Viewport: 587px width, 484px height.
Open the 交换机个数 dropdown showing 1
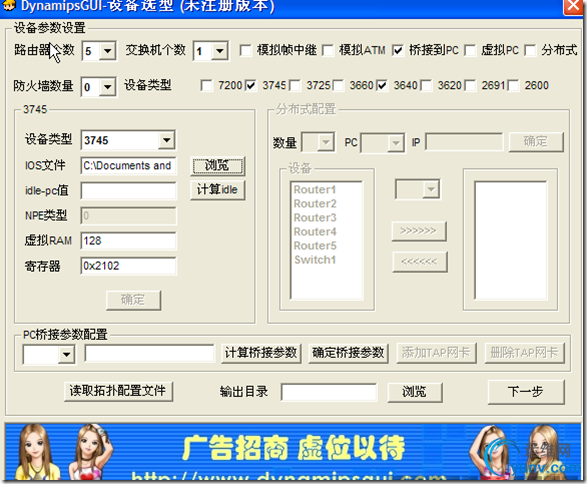point(219,51)
